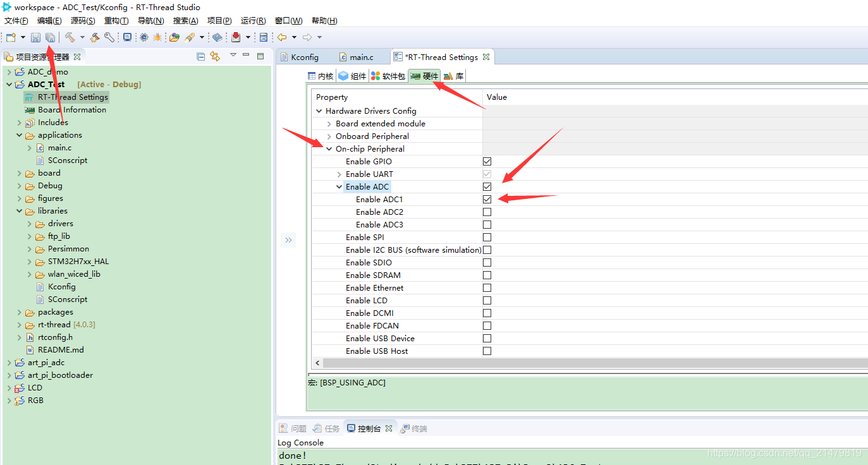Image resolution: width=868 pixels, height=465 pixels.
Task: Check the Enable ADC2 checkbox
Action: (x=487, y=212)
